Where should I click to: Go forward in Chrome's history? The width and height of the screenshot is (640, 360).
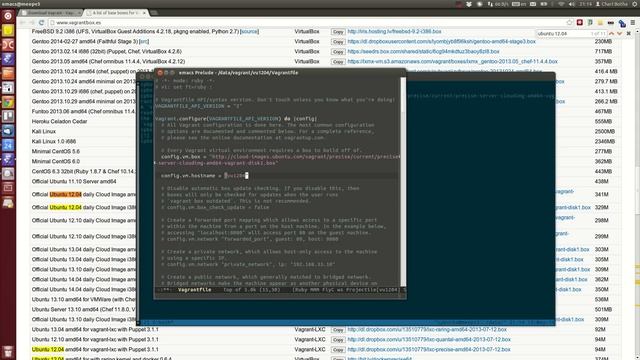(32, 22)
